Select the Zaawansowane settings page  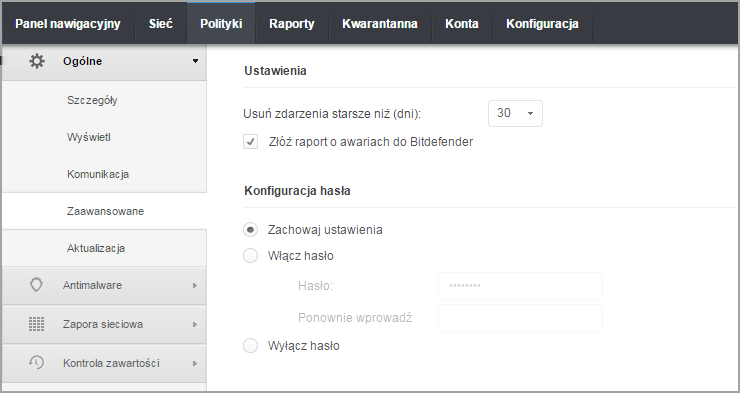pyautogui.click(x=104, y=211)
